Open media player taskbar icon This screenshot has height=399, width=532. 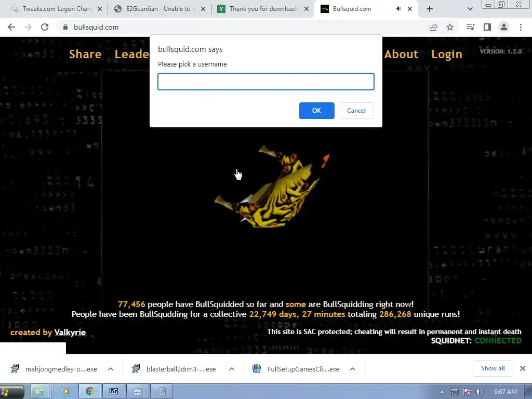coord(65,392)
